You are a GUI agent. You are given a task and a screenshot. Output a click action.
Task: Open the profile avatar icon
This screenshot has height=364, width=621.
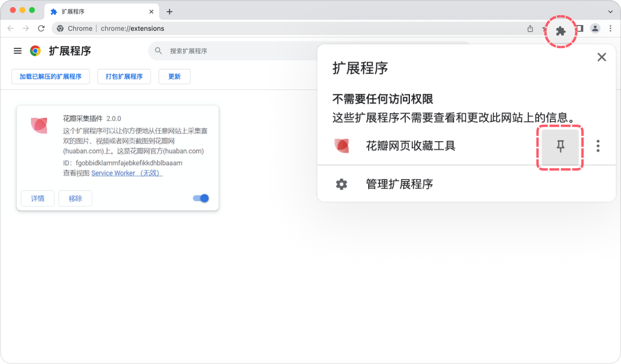coord(595,28)
